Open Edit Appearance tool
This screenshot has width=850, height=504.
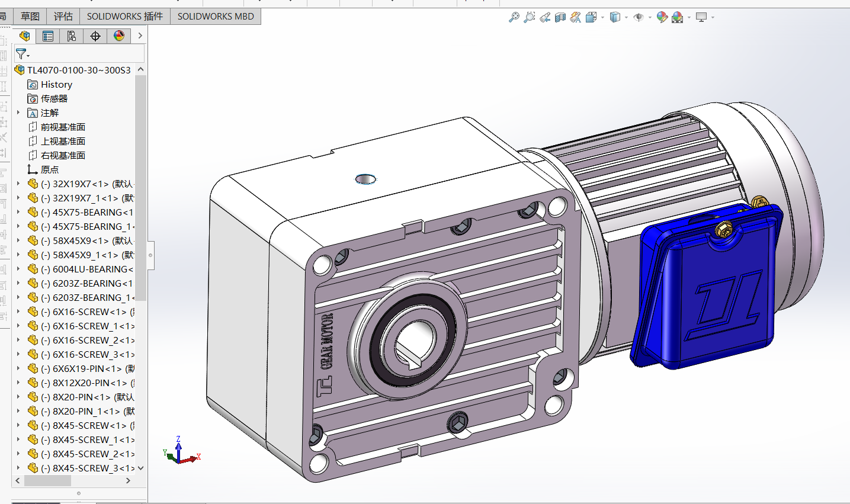pyautogui.click(x=662, y=17)
